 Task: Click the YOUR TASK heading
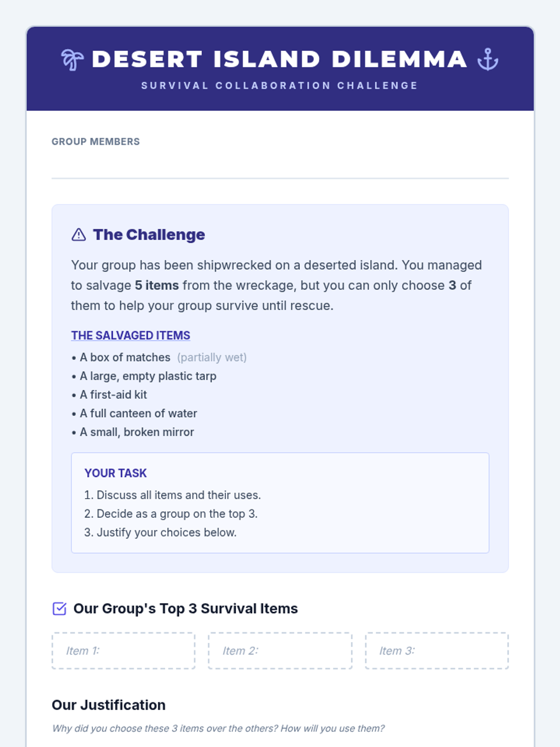(x=116, y=473)
